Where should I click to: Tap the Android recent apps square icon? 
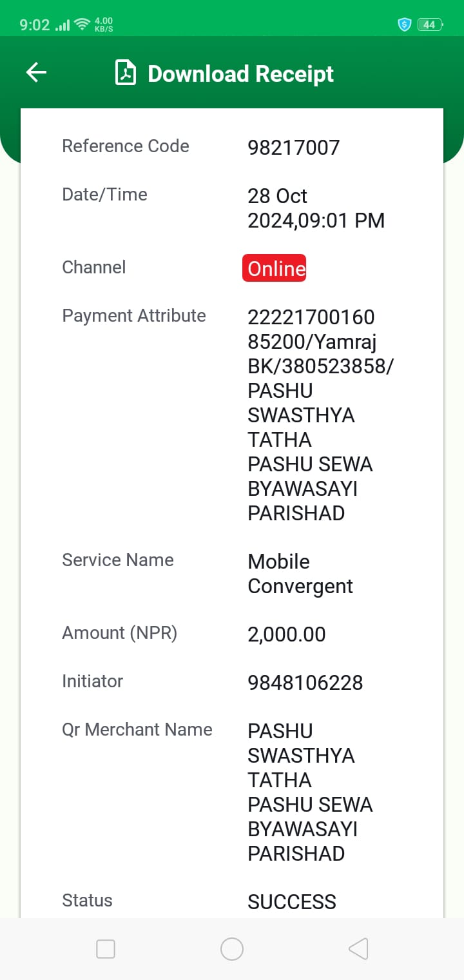[105, 949]
